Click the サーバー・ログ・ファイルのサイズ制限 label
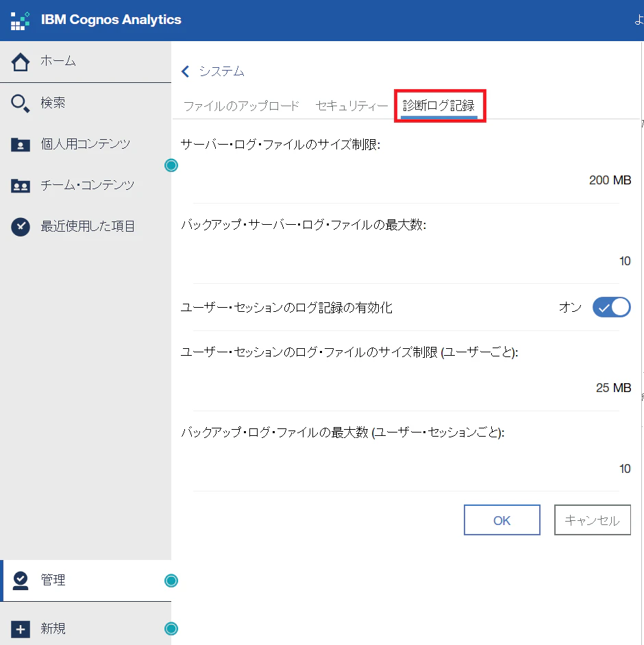This screenshot has height=645, width=644. (280, 145)
